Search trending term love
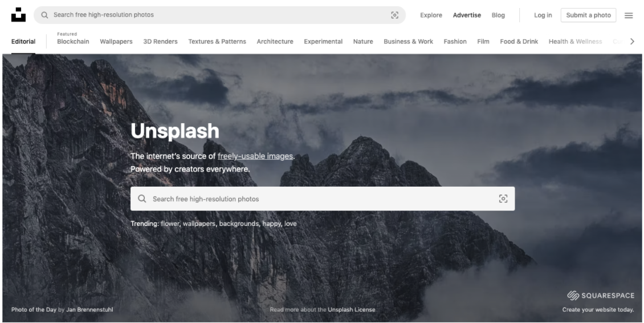Screen dimensions: 644x323 coord(291,224)
